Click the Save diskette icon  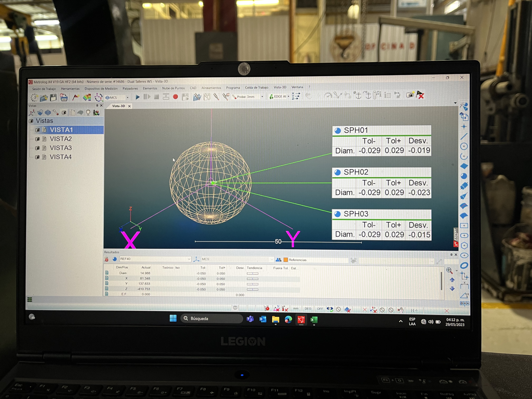53,98
